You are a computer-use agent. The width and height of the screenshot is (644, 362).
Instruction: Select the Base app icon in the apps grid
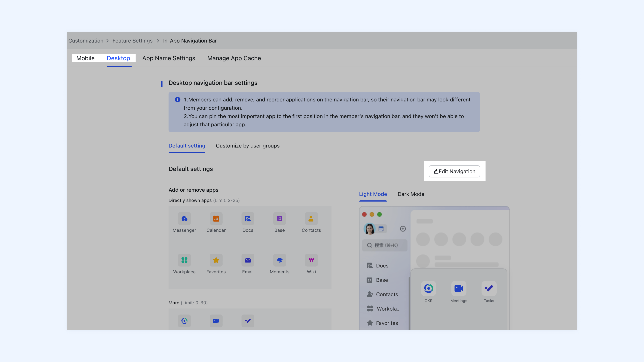click(280, 219)
